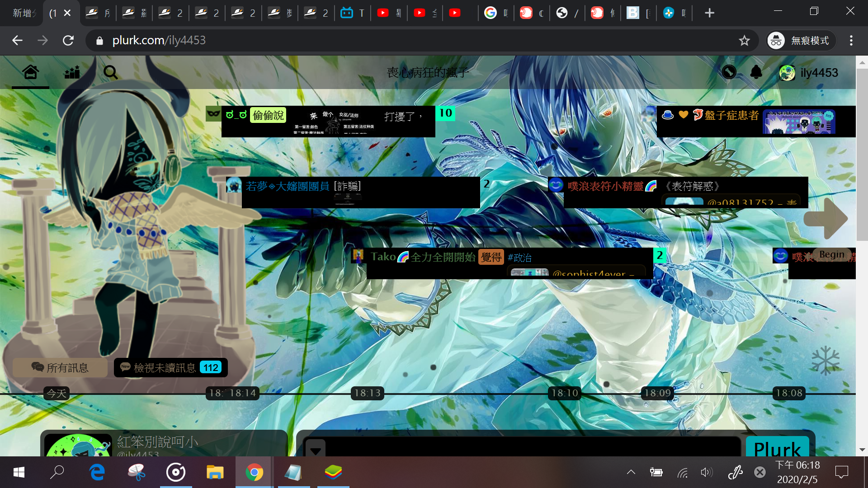Jump to the 今天 timeline marker
868x488 pixels.
coord(57,394)
